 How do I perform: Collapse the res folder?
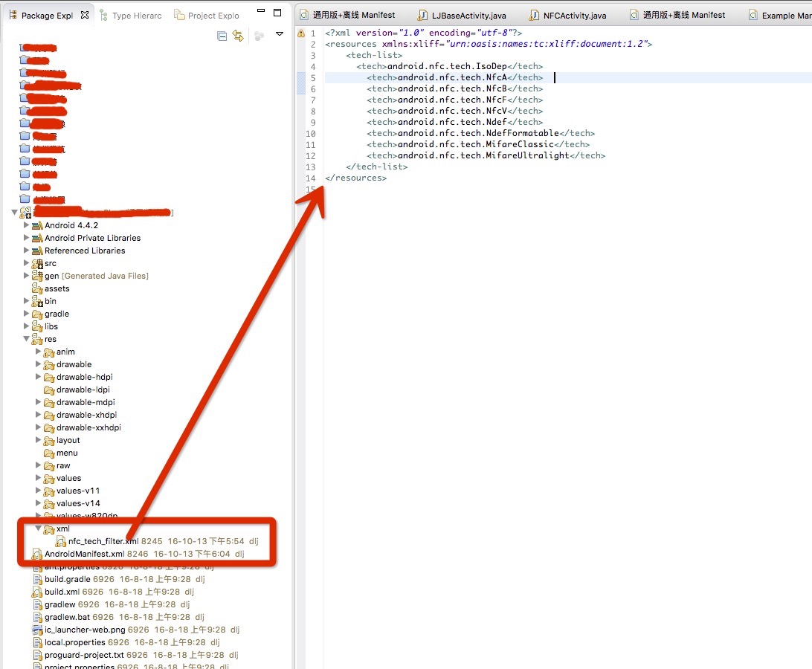point(27,339)
